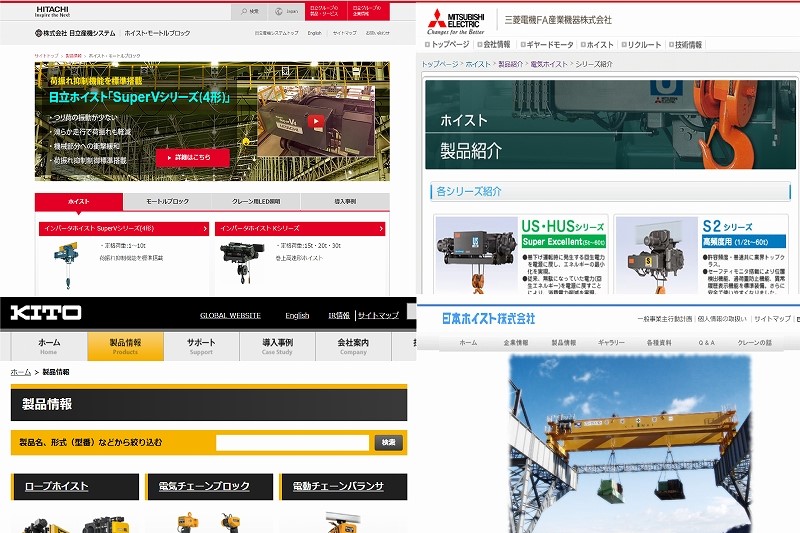Open 技術情報 in Mitsubishi menu
This screenshot has height=533, width=800.
pyautogui.click(x=685, y=44)
